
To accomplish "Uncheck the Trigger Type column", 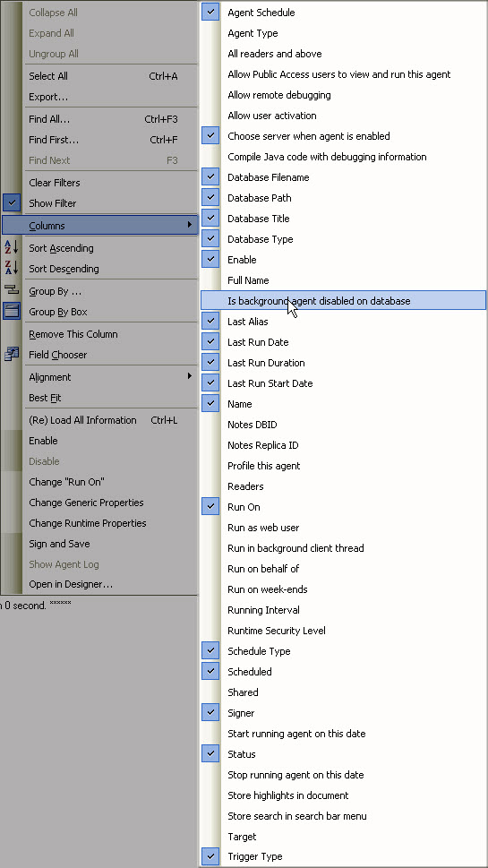I will tap(210, 857).
